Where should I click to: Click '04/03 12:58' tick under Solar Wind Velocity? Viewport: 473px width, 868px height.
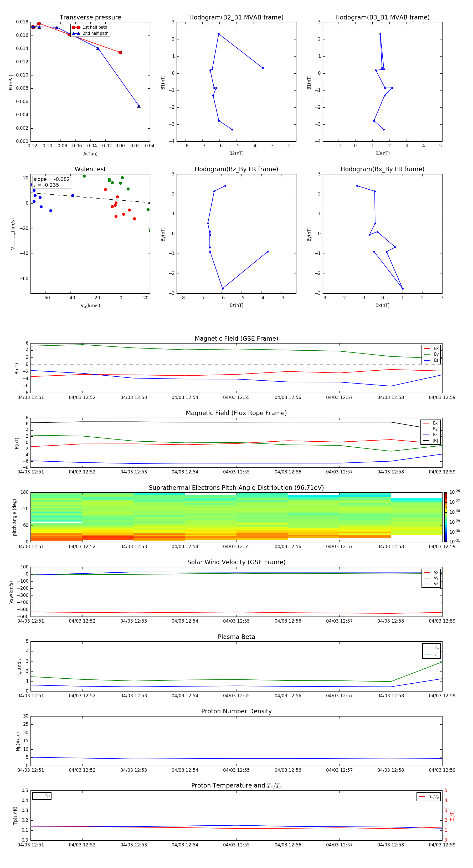point(390,621)
